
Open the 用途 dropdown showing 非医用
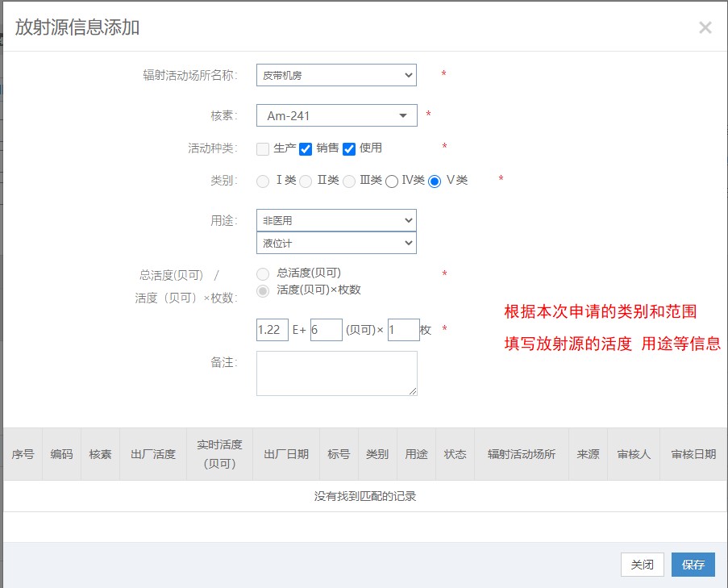(336, 220)
